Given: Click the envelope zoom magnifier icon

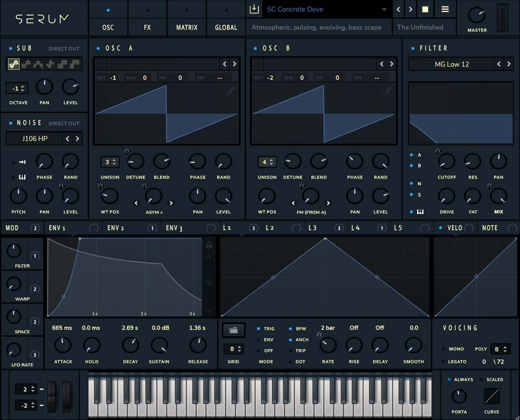Looking at the screenshot, I should click(208, 282).
